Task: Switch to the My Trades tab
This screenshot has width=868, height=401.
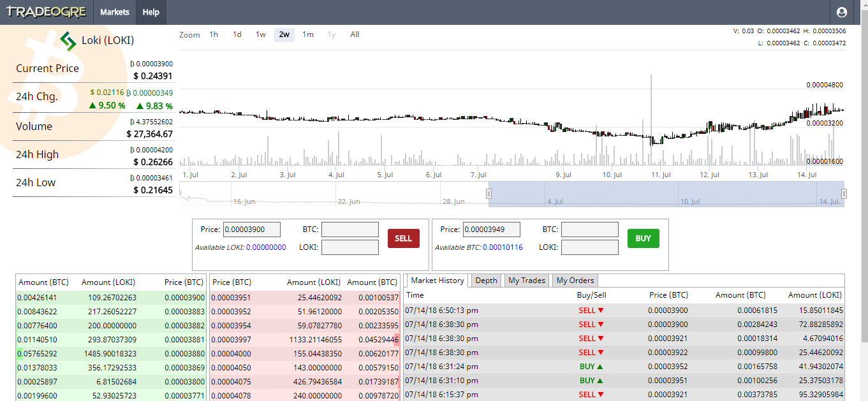Action: coord(527,281)
